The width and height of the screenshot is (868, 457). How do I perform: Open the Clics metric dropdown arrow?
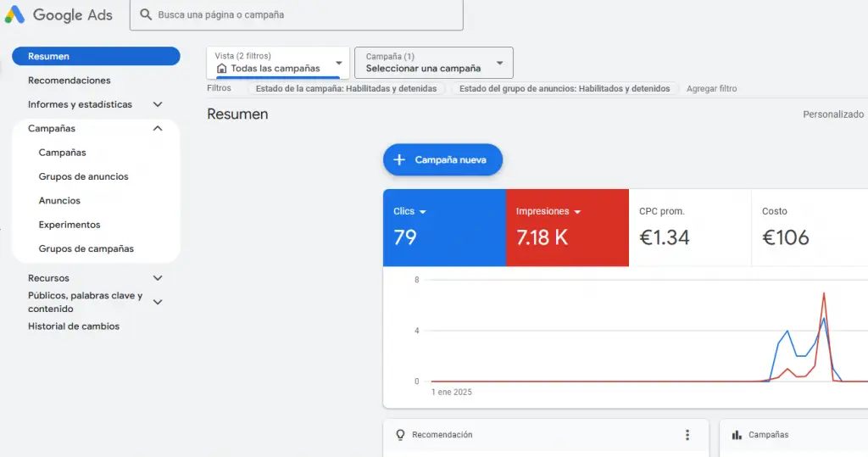[423, 212]
